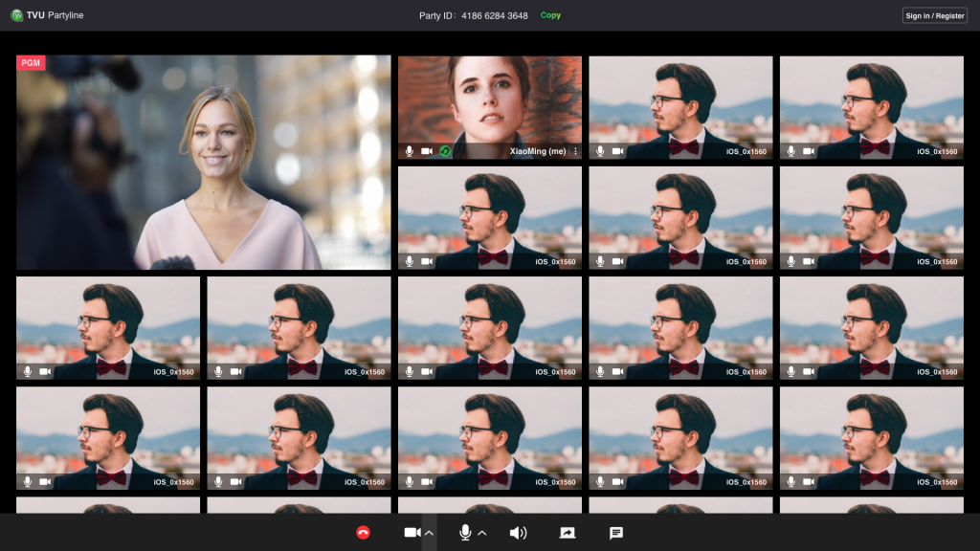Expand camera options with the chevron arrow
The width and height of the screenshot is (980, 551).
[429, 533]
